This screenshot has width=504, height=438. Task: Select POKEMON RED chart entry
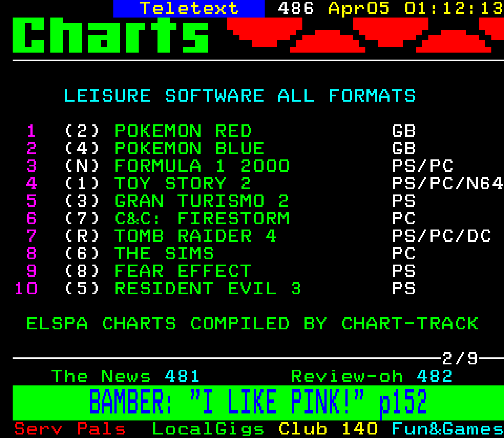[x=183, y=131]
